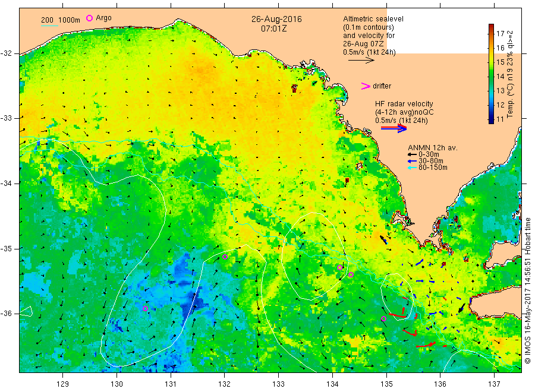Click the '0.5m/s (1kt 24h)' text under HF radar
The height and width of the screenshot is (392, 535).
tap(401, 121)
